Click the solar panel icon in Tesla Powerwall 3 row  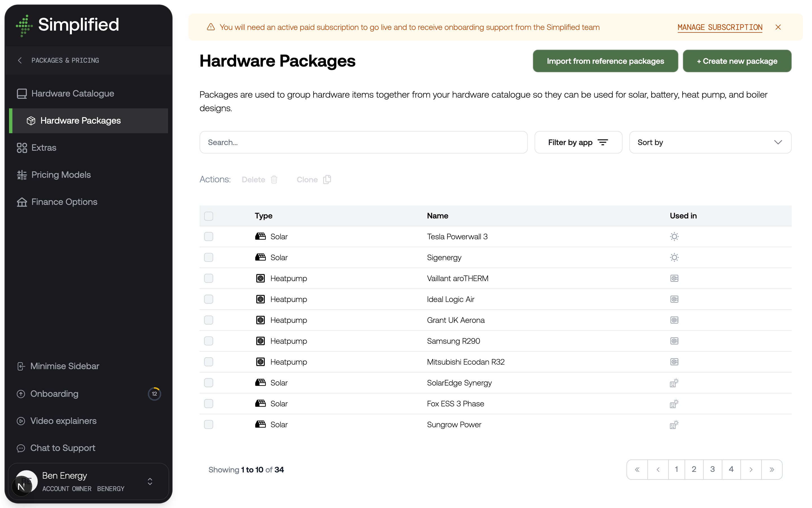click(261, 237)
